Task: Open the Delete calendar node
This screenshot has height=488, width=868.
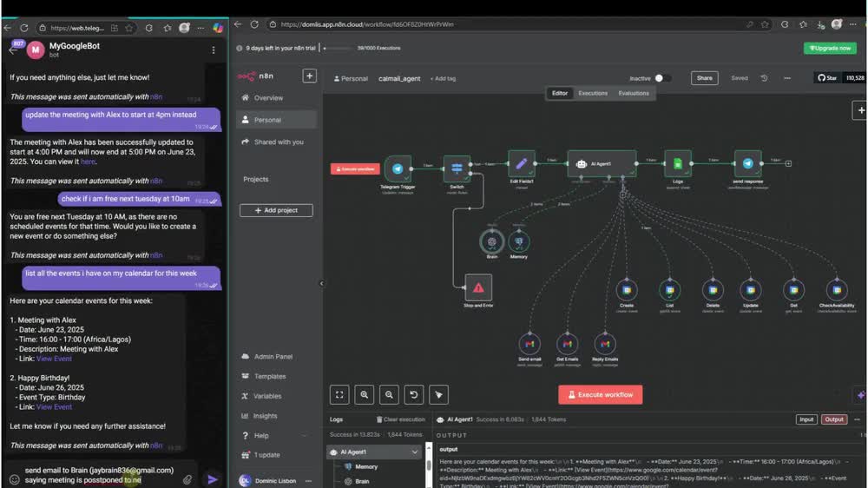Action: point(713,290)
